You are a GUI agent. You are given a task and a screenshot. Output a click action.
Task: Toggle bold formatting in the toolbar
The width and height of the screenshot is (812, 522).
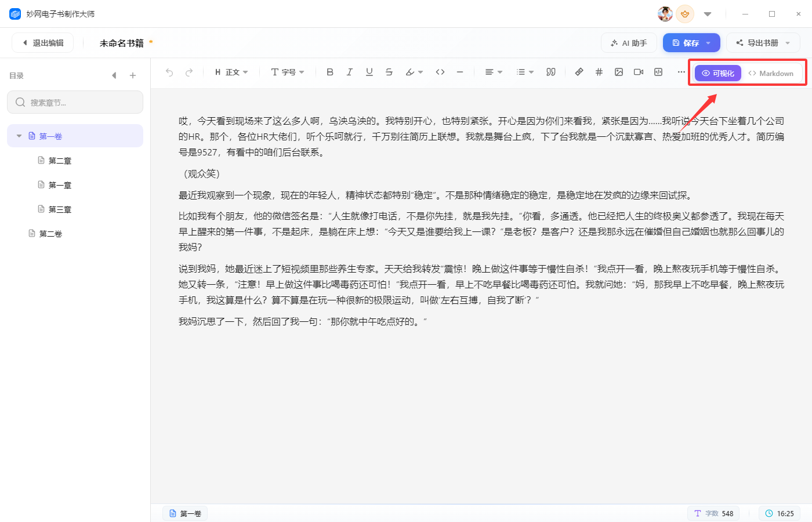tap(330, 72)
